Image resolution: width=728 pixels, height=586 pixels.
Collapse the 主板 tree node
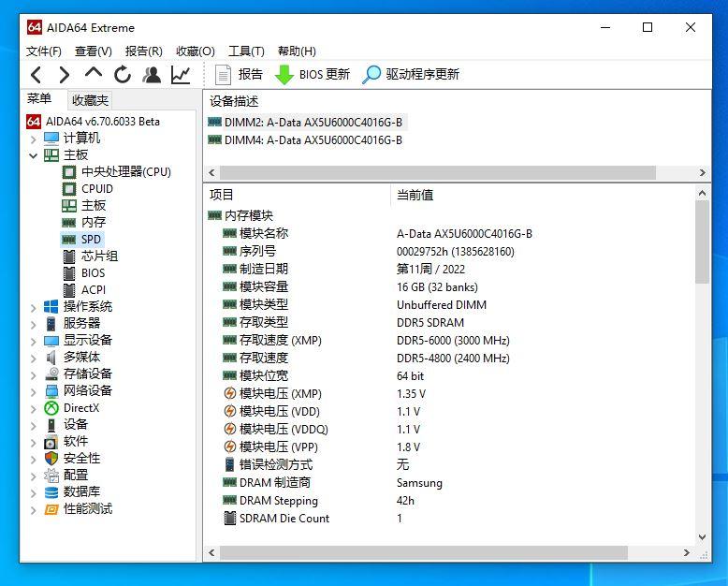[33, 155]
